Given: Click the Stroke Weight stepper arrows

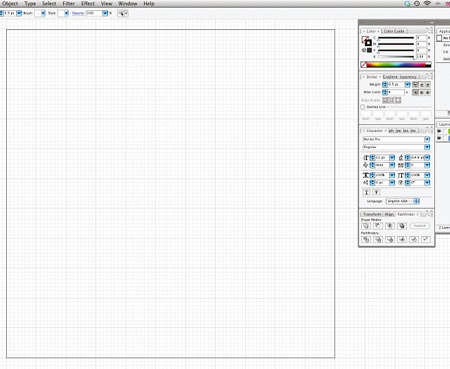Looking at the screenshot, I should tap(385, 85).
